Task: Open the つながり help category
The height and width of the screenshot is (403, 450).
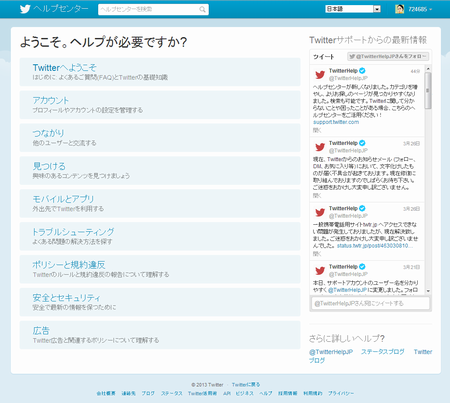Action: pyautogui.click(x=160, y=138)
